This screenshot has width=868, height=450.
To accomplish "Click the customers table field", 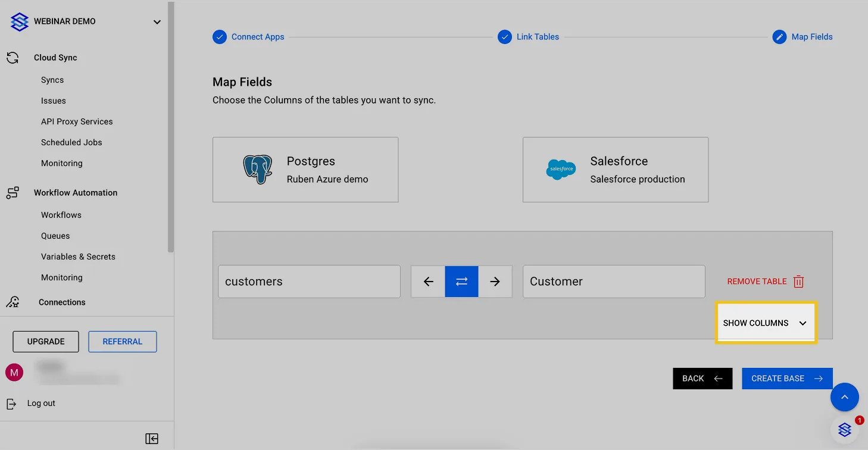I will click(309, 282).
